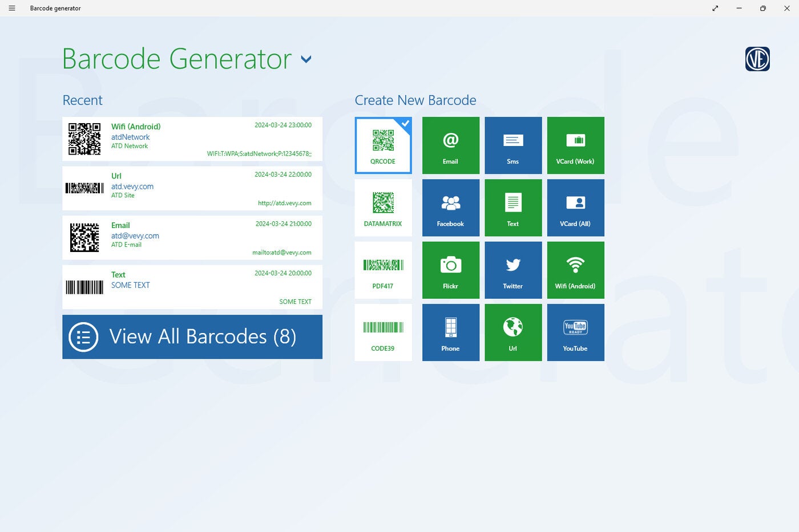Create a YouTube barcode
Screen dimensions: 799x532
click(575, 332)
